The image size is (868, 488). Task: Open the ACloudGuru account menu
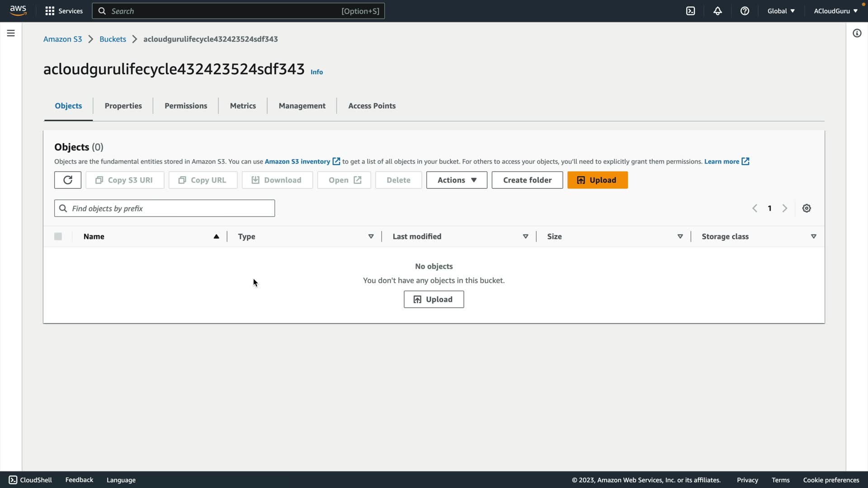[x=835, y=11]
